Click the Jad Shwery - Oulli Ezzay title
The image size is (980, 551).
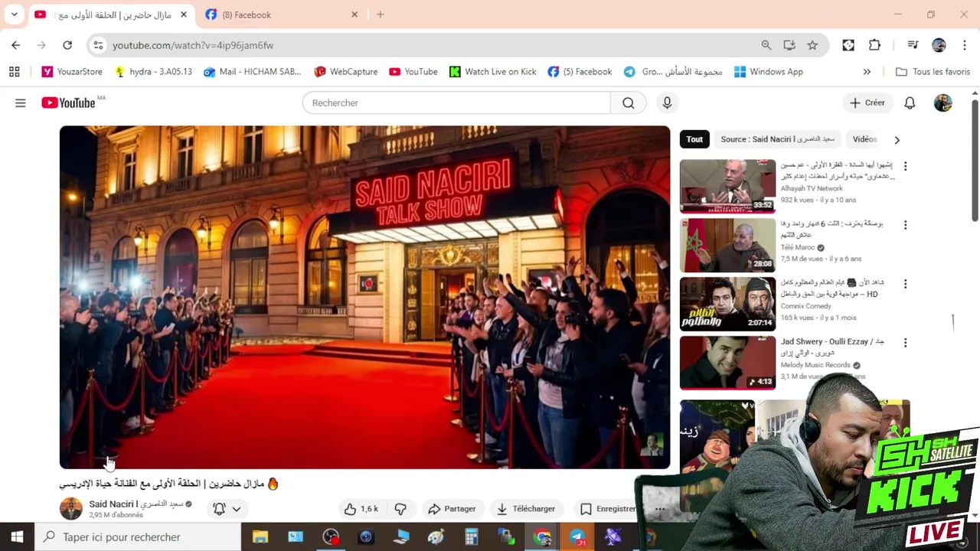coord(832,347)
